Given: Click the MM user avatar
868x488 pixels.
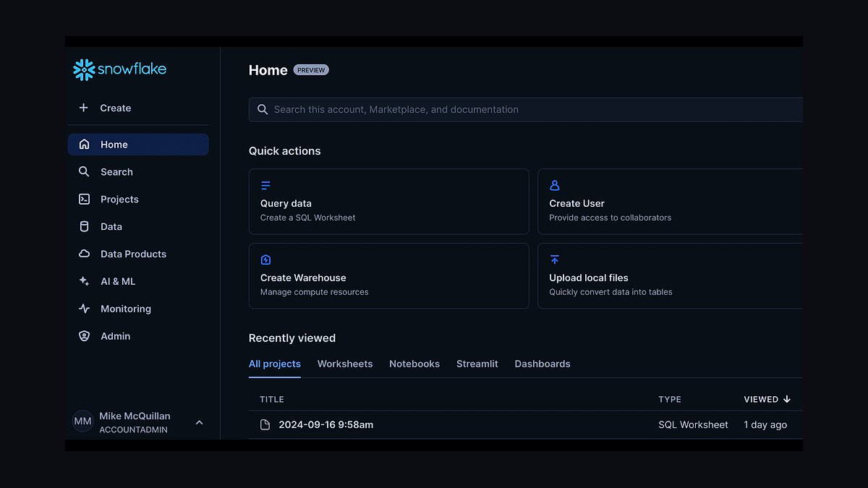Looking at the screenshot, I should (x=83, y=421).
